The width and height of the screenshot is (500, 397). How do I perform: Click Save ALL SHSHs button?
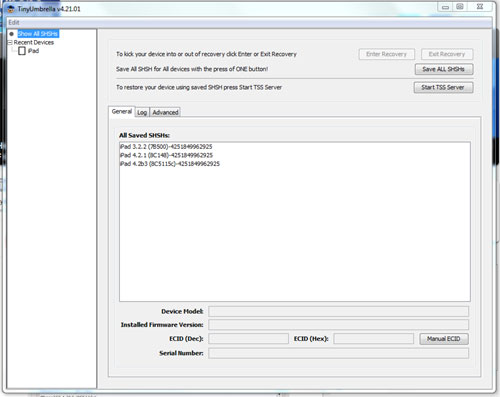pyautogui.click(x=444, y=69)
